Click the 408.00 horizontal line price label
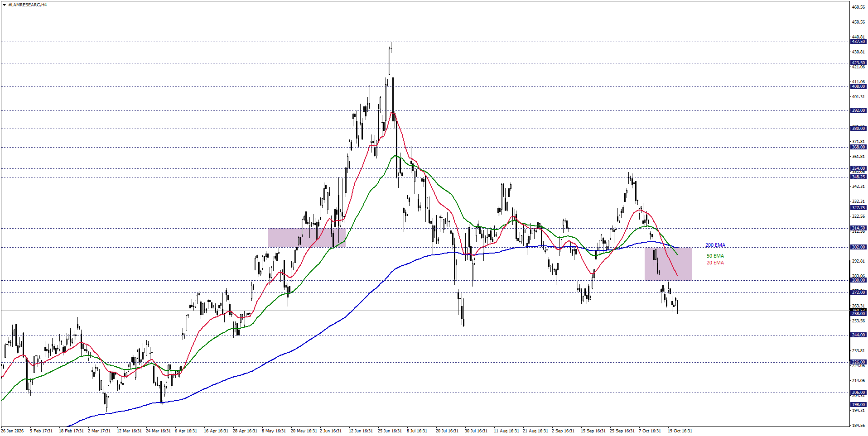This screenshot has height=436, width=868. (858, 86)
